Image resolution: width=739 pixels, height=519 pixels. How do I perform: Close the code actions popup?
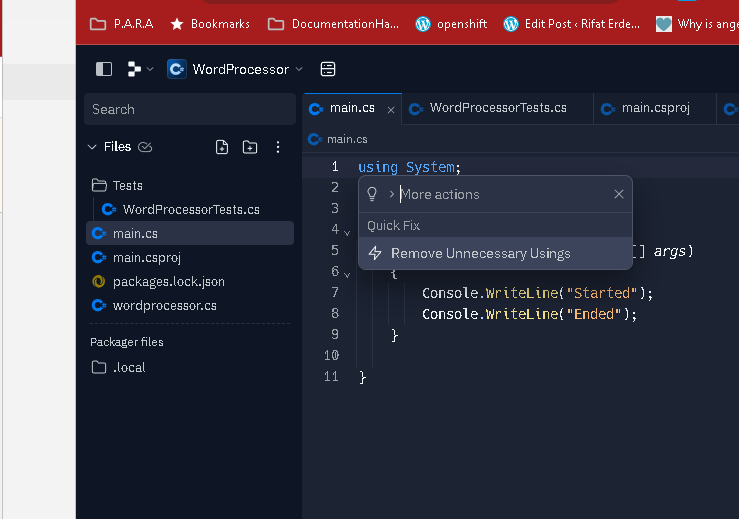tap(619, 194)
